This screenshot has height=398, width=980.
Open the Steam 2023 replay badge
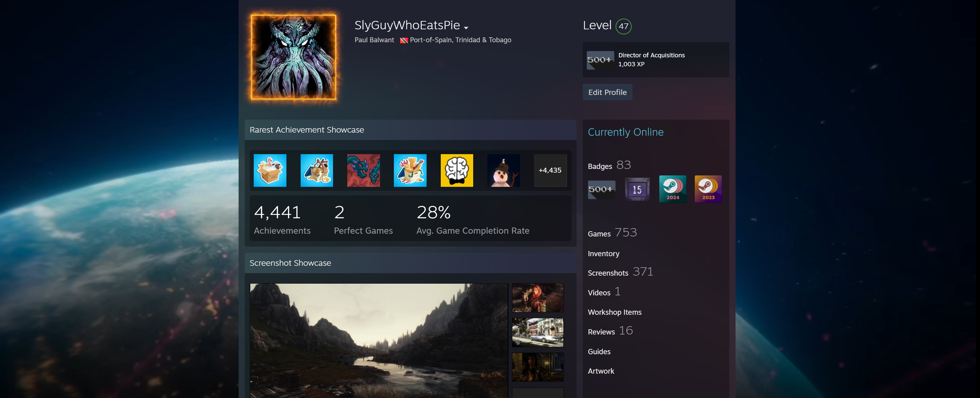tap(708, 189)
